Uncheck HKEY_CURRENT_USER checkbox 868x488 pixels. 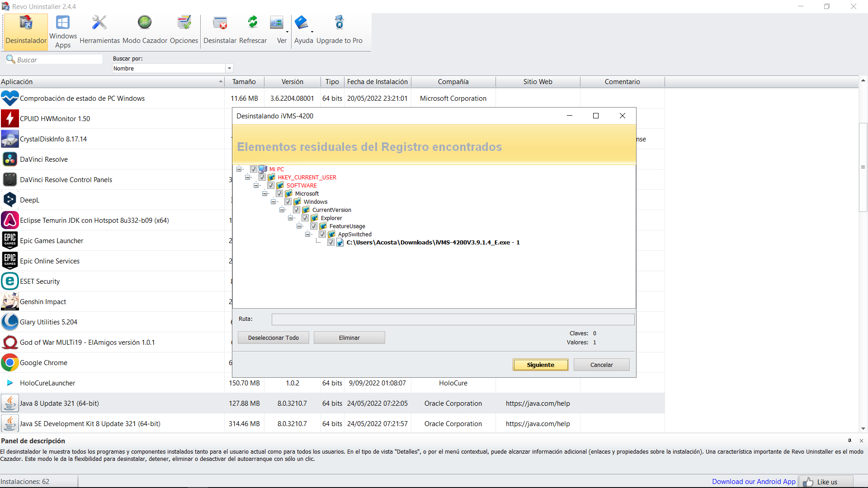(262, 177)
